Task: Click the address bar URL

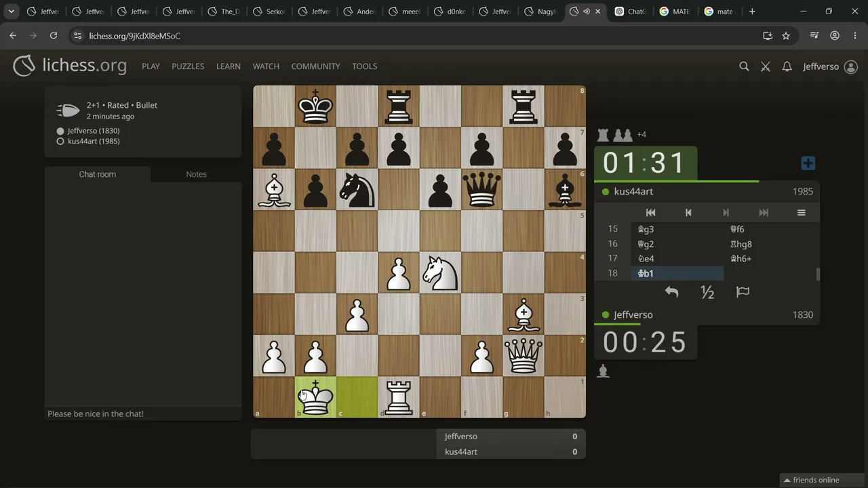Action: [135, 36]
